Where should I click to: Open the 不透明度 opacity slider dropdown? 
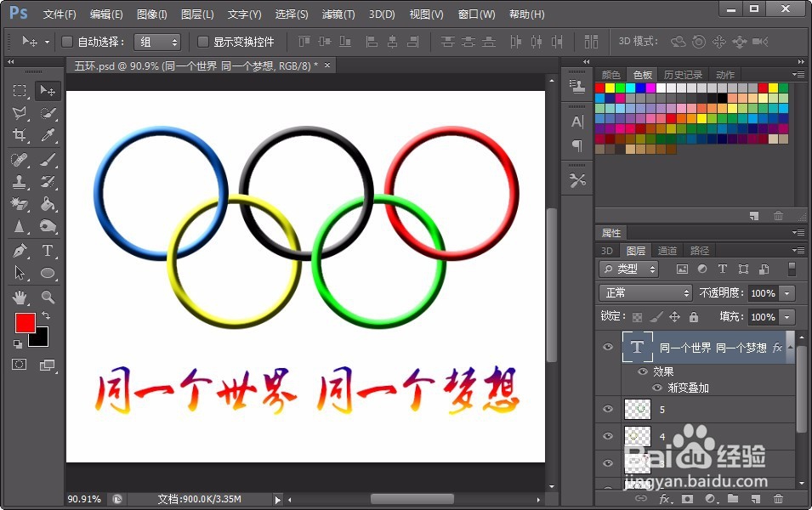tap(787, 293)
